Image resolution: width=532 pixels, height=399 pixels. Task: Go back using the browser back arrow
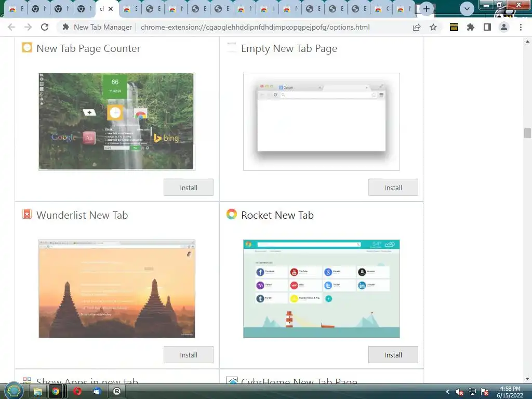click(x=11, y=27)
